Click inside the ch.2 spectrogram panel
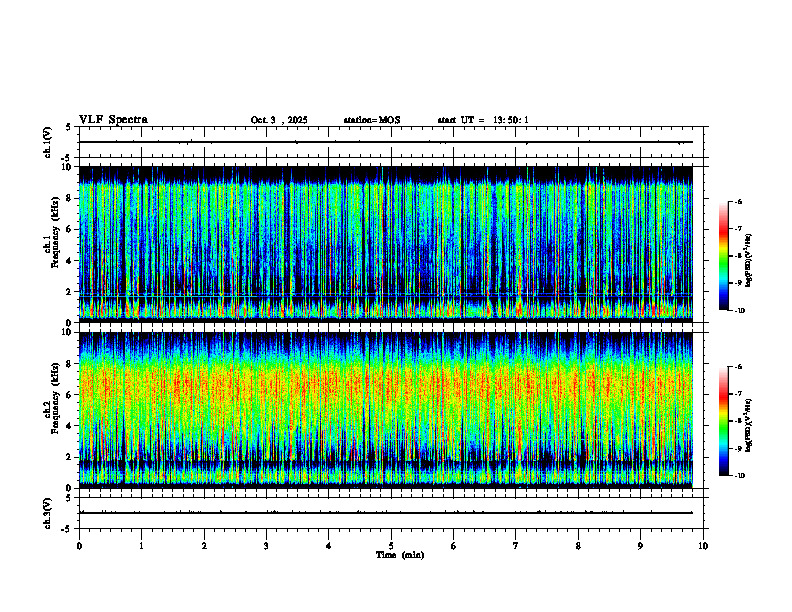The width and height of the screenshot is (792, 612). (x=386, y=410)
